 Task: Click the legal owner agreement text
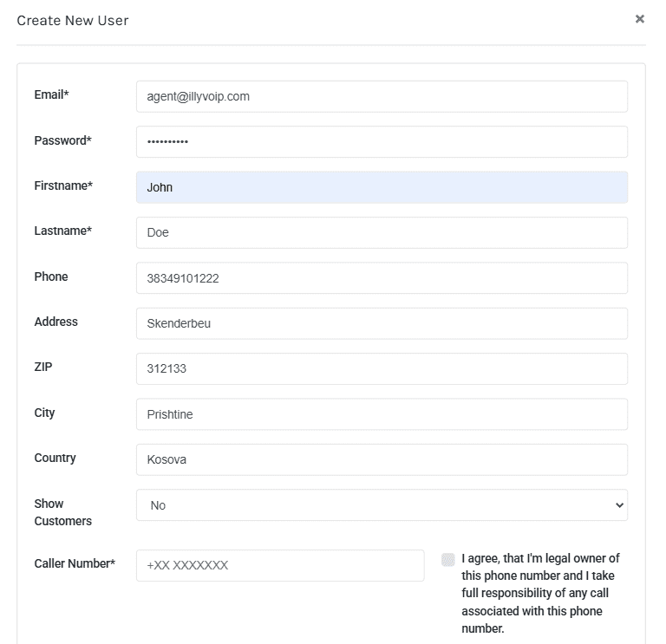(x=540, y=593)
